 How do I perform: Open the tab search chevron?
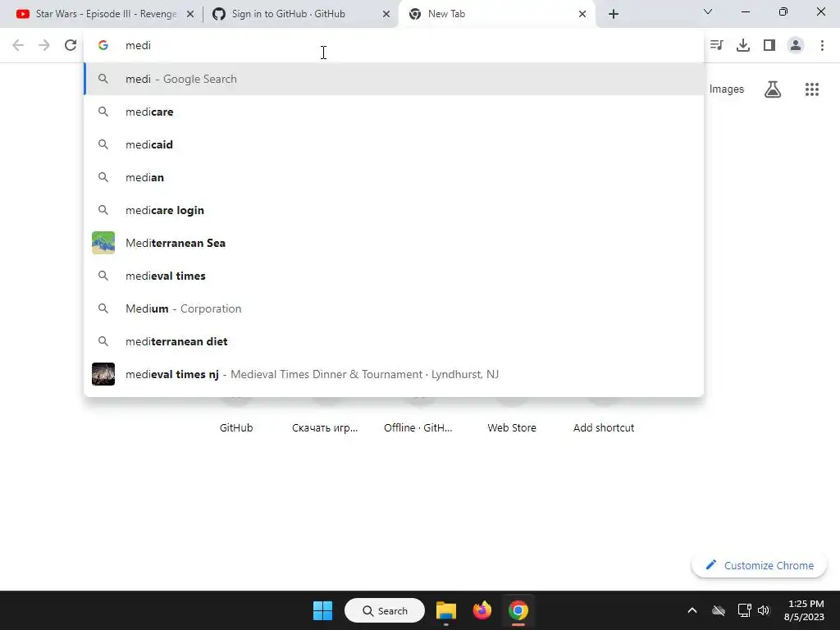[x=708, y=11]
